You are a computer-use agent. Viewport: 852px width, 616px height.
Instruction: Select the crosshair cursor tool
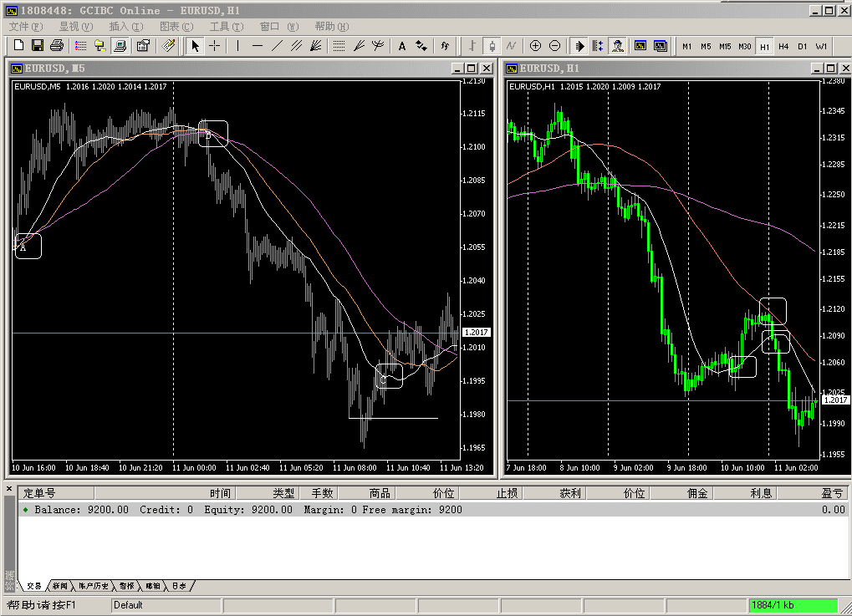click(215, 46)
